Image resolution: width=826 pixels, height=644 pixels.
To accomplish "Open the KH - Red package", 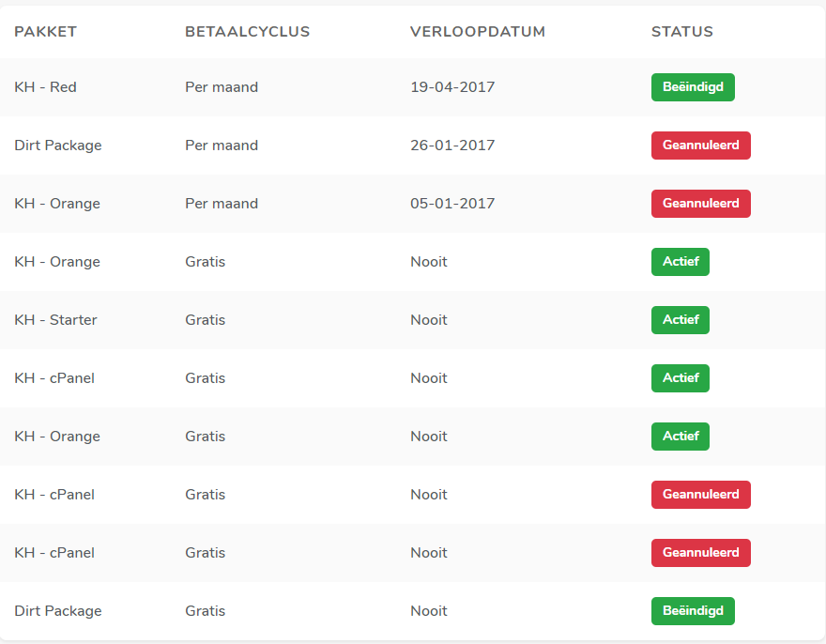I will [45, 87].
